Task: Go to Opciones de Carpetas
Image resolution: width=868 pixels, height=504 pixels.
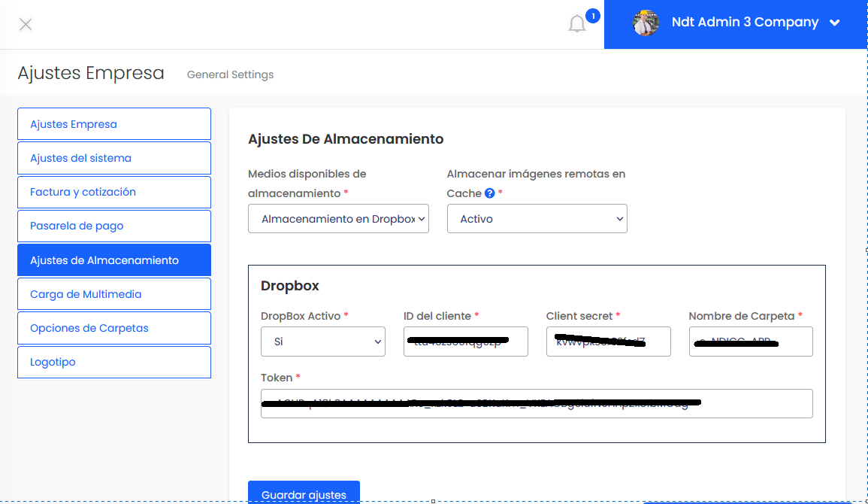Action: [x=113, y=328]
